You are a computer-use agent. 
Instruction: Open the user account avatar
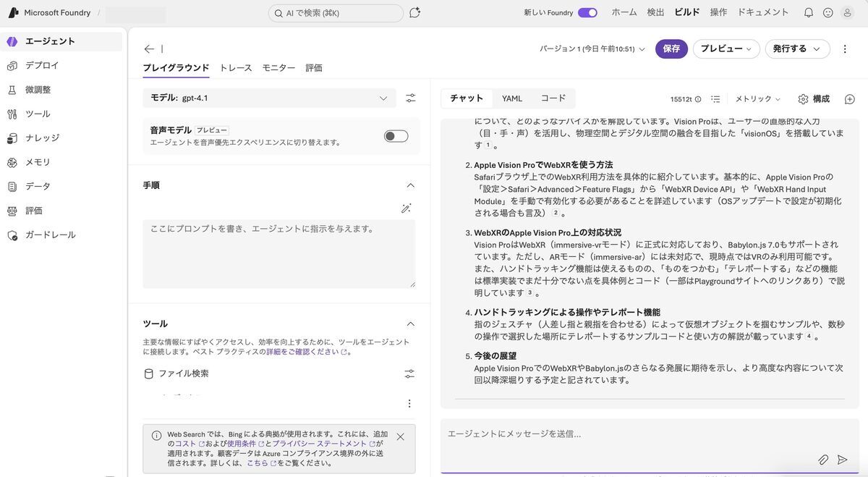pyautogui.click(x=848, y=12)
